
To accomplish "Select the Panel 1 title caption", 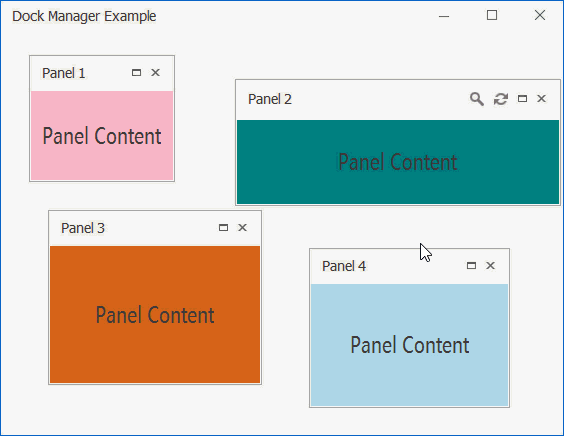I will click(x=64, y=73).
